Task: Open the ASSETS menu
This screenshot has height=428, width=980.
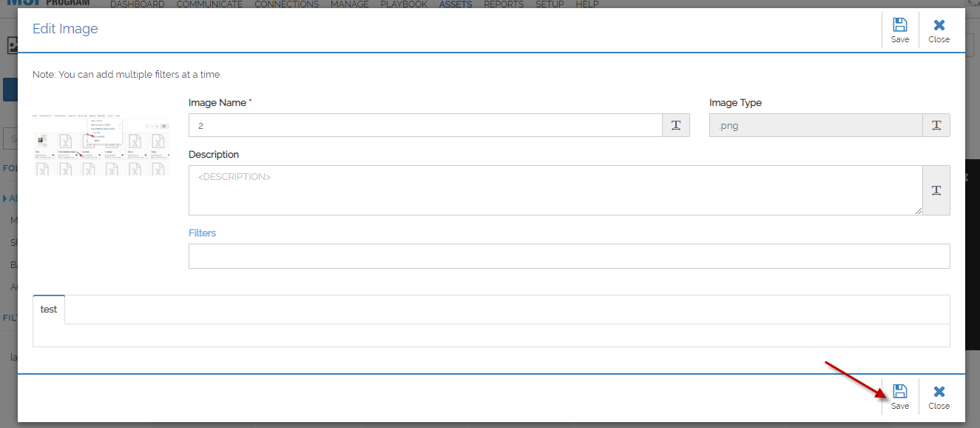Action: [456, 4]
